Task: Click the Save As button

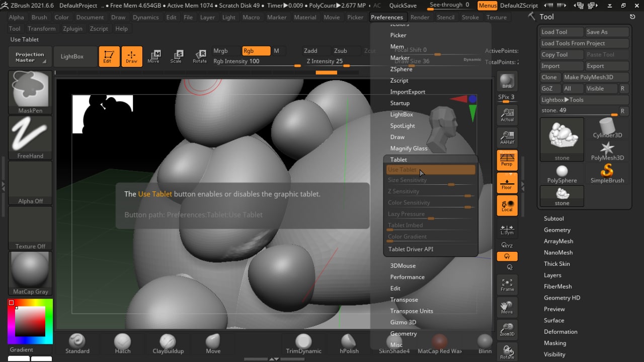Action: coord(607,32)
